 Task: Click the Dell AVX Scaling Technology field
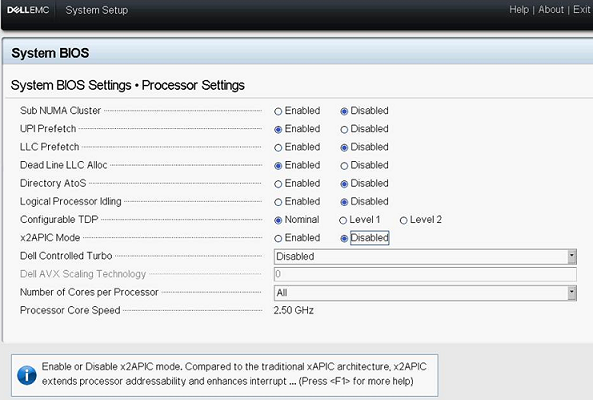425,274
